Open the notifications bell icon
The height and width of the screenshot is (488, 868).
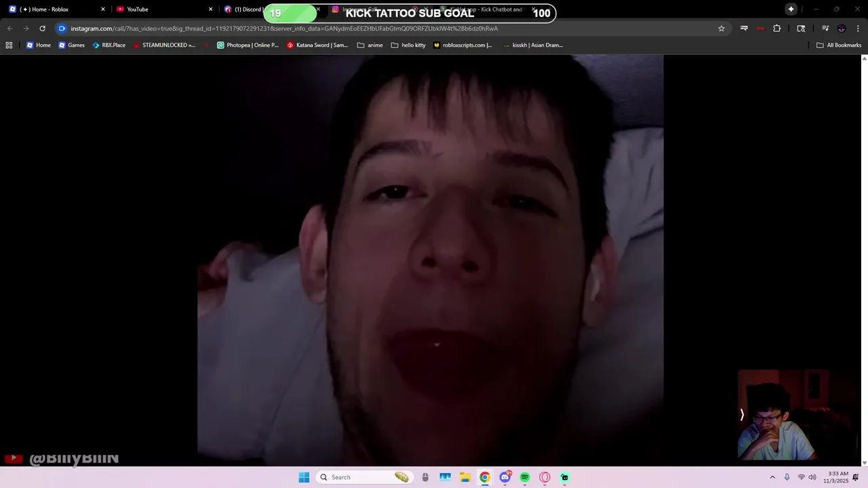(856, 477)
